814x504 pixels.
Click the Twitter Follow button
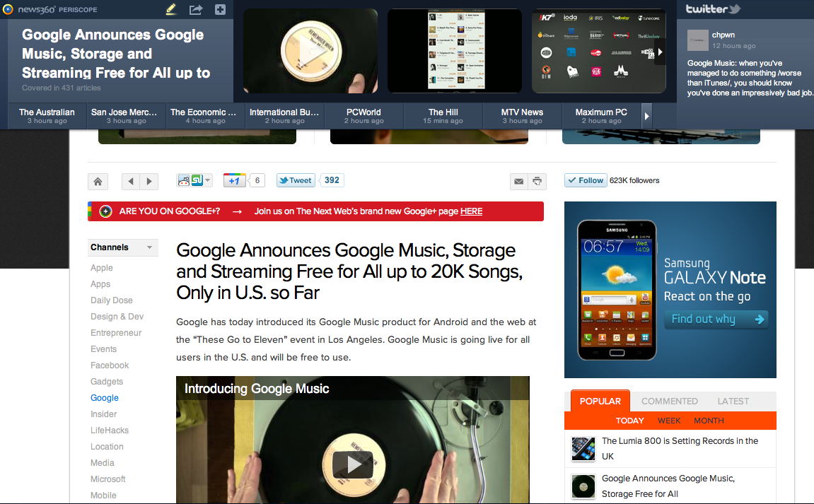[x=586, y=180]
